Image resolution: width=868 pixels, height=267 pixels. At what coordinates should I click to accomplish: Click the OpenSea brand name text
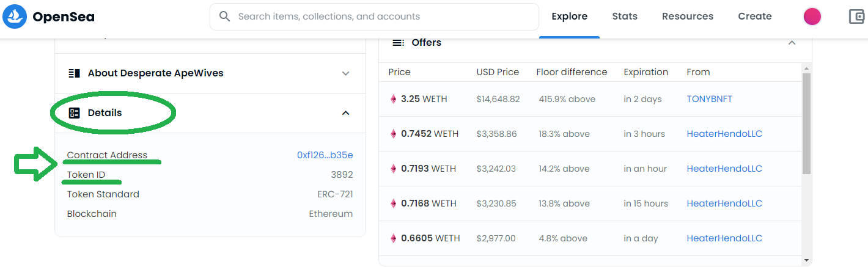point(64,16)
